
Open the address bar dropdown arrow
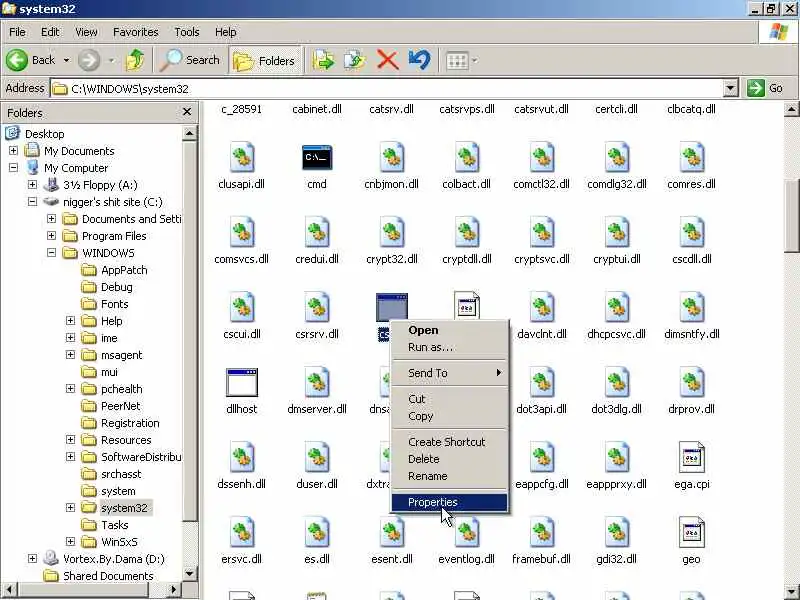(x=730, y=88)
